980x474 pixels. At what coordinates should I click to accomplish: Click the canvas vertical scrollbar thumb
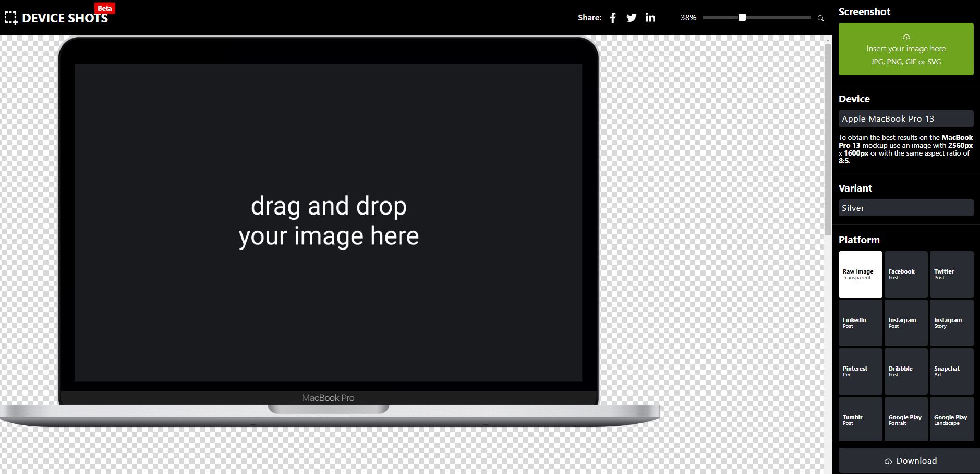pyautogui.click(x=828, y=139)
